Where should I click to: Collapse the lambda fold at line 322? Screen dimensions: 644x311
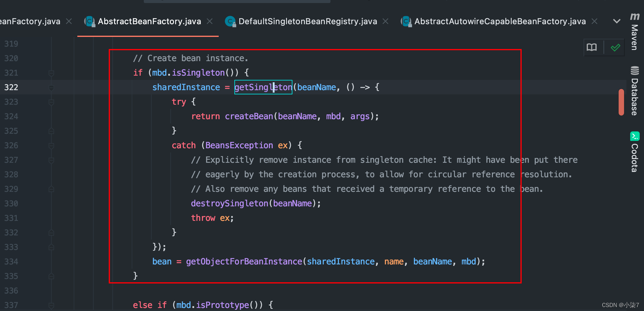(x=51, y=87)
